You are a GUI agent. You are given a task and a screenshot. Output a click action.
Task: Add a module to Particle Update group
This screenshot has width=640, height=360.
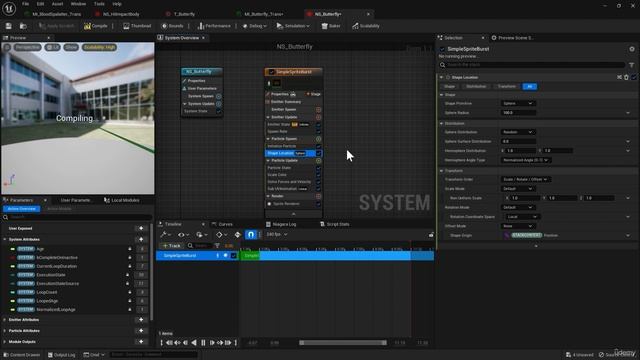[318, 160]
